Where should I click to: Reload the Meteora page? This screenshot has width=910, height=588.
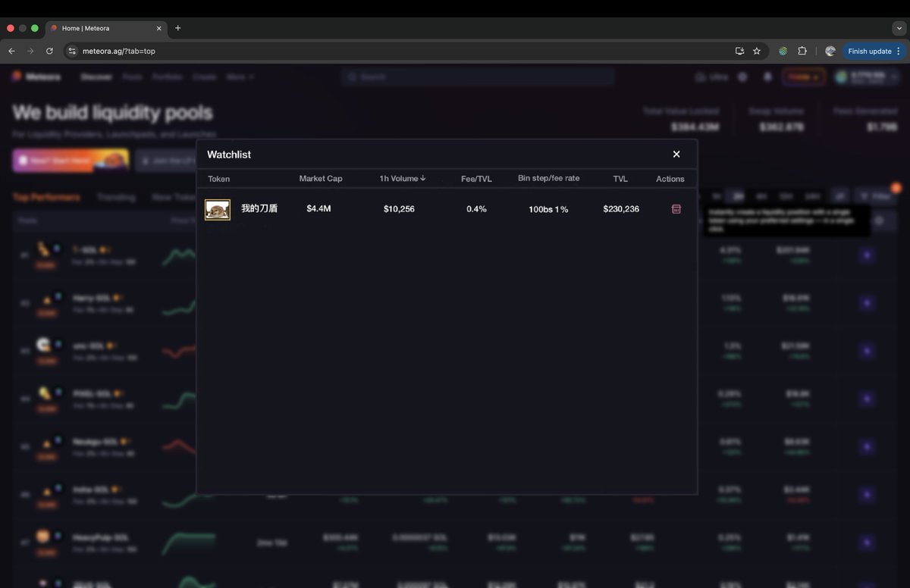point(49,51)
